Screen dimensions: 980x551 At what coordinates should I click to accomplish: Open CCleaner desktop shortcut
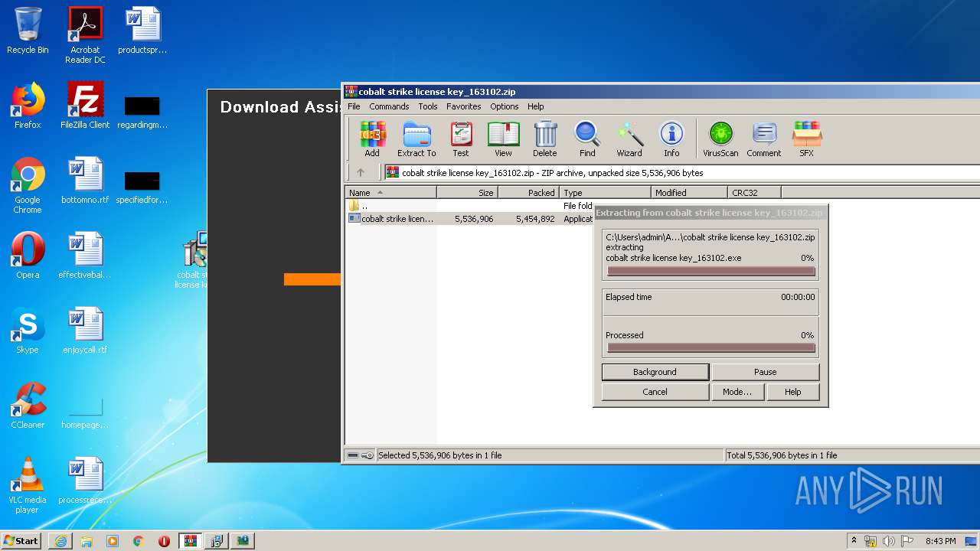tap(28, 406)
